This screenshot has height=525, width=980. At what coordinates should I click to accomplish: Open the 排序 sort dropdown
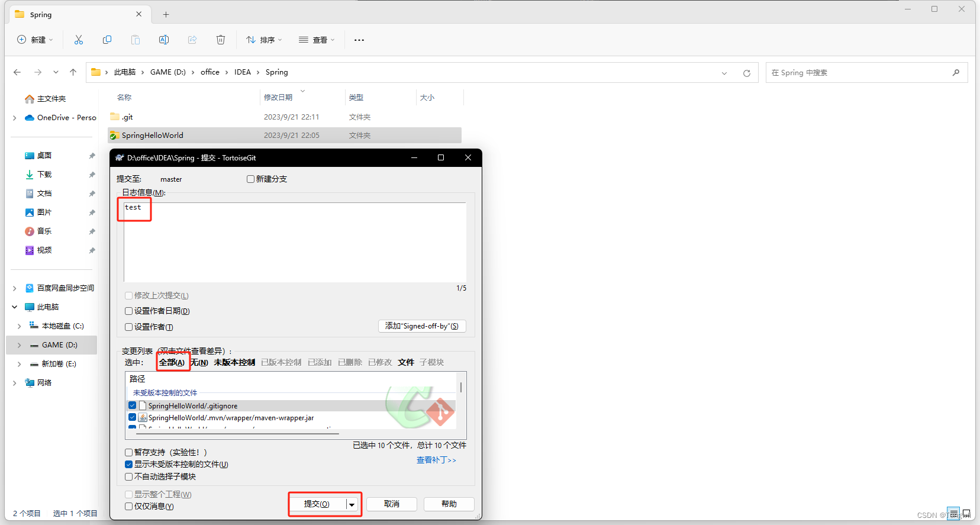(x=264, y=40)
